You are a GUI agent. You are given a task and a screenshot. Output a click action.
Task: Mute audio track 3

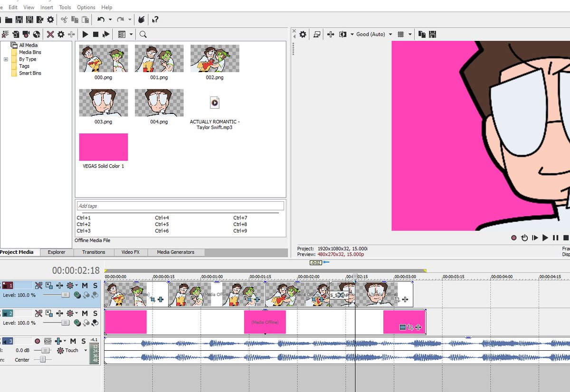click(x=73, y=341)
